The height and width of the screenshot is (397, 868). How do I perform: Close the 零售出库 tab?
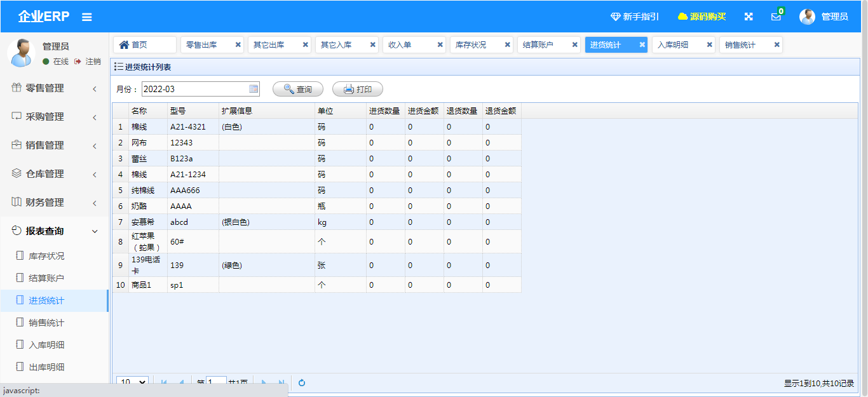(238, 44)
